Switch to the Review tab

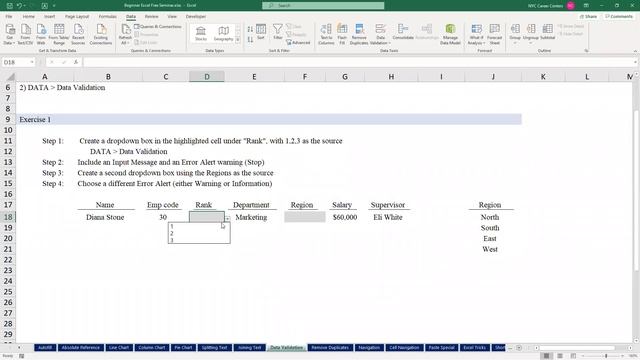pyautogui.click(x=151, y=17)
